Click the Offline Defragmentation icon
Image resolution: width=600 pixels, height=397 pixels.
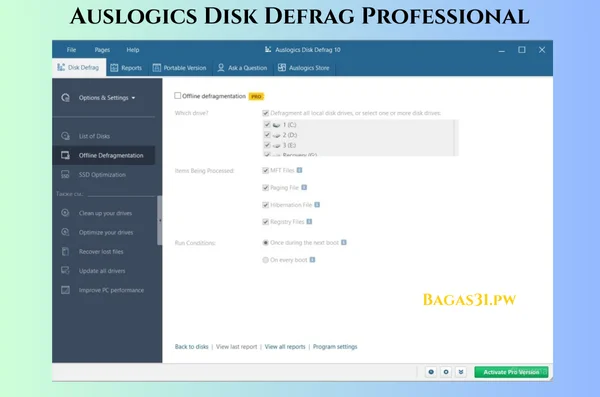[65, 155]
